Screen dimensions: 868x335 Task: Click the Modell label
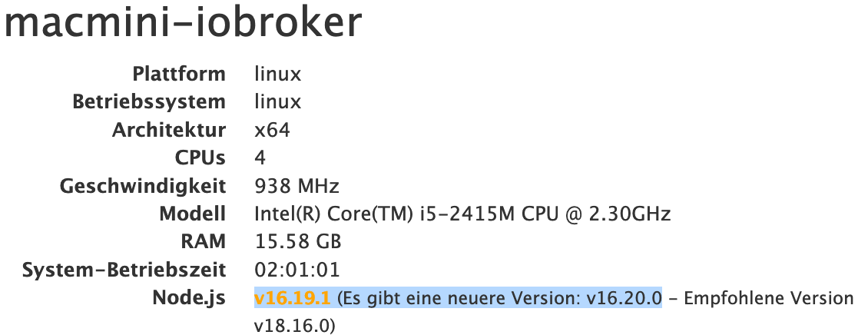click(192, 214)
